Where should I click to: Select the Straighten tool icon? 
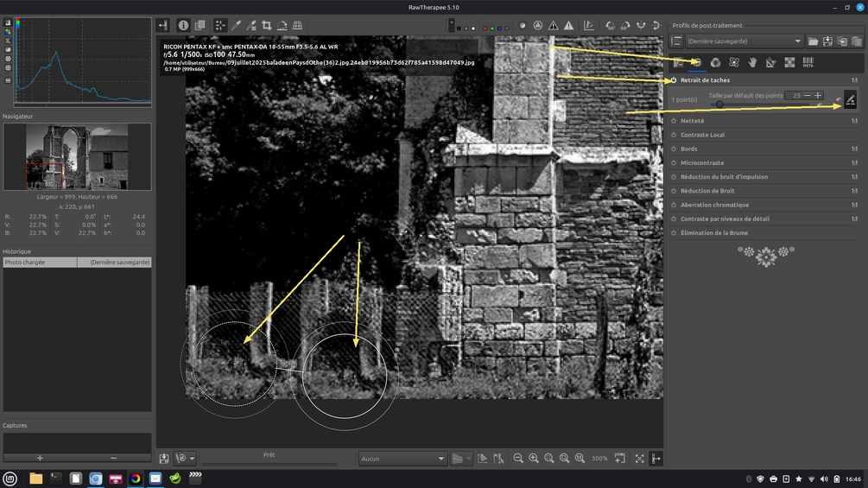click(x=282, y=25)
